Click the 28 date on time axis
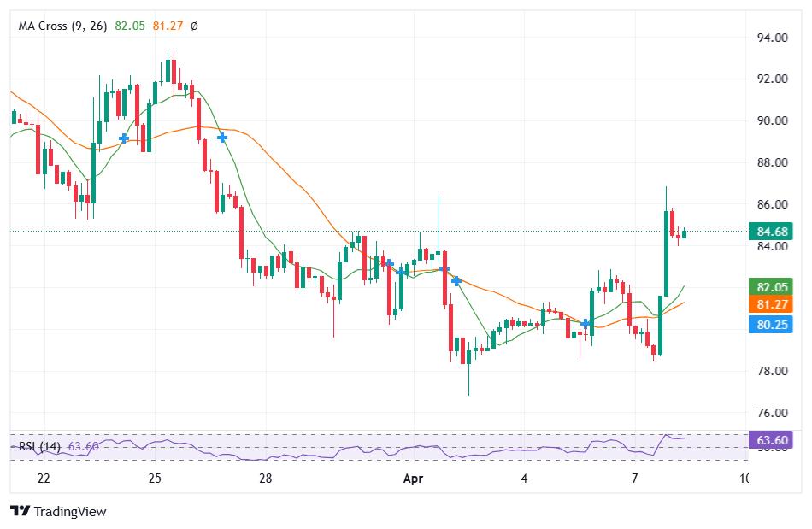Screen dimensions: 812x529 tap(266, 479)
